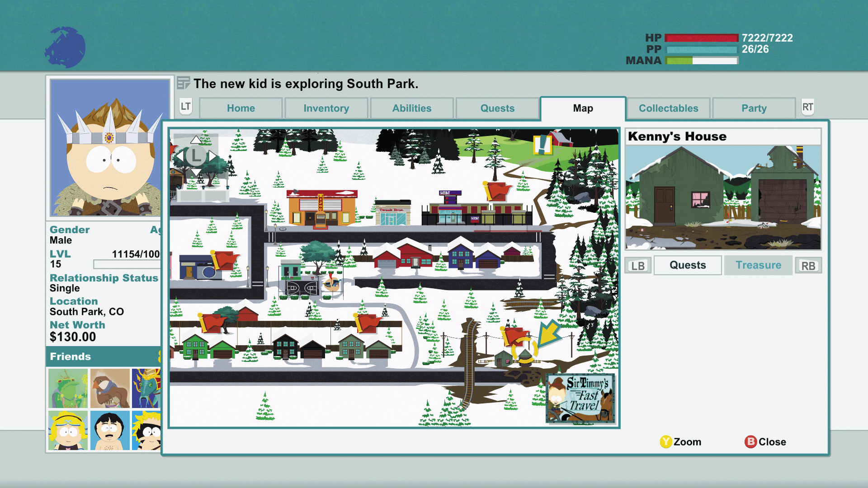Show Quests for Kenny's House

(688, 265)
